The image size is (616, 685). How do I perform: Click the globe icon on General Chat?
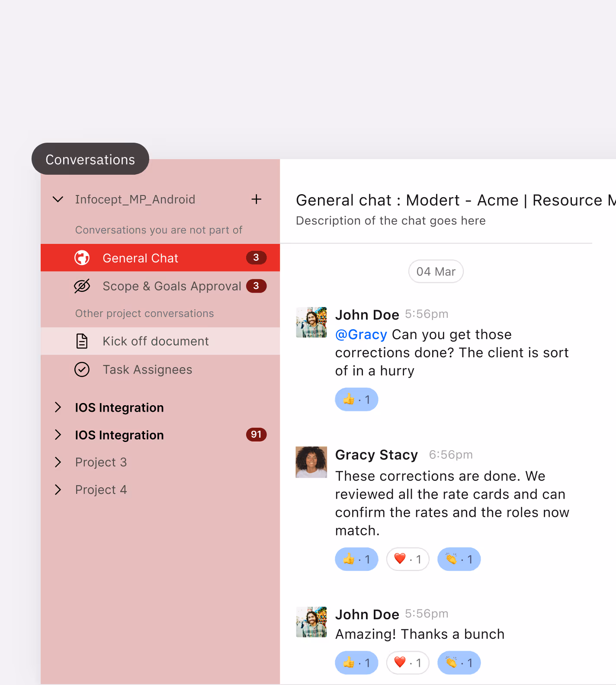click(x=82, y=258)
